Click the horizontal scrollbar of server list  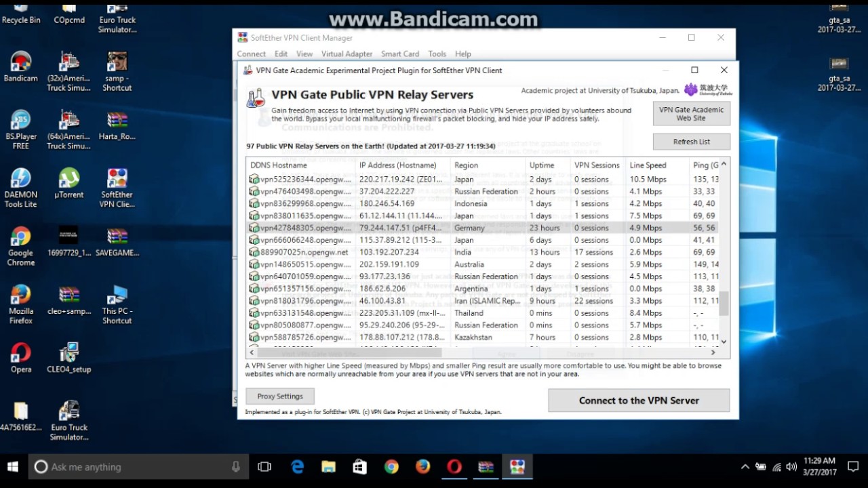point(349,352)
